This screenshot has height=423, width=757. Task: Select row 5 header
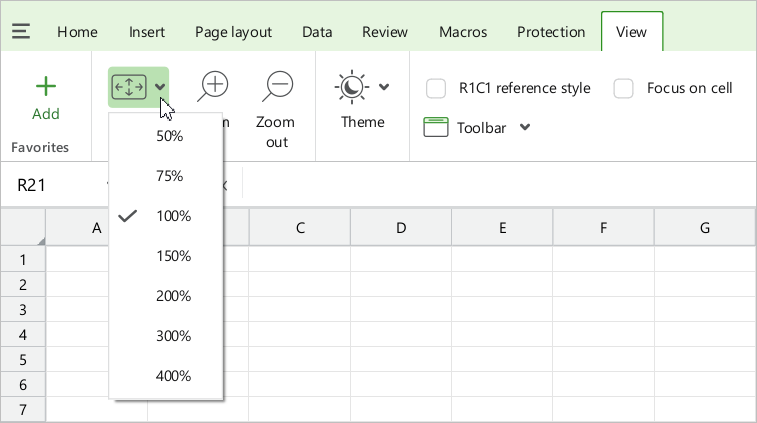tap(23, 360)
